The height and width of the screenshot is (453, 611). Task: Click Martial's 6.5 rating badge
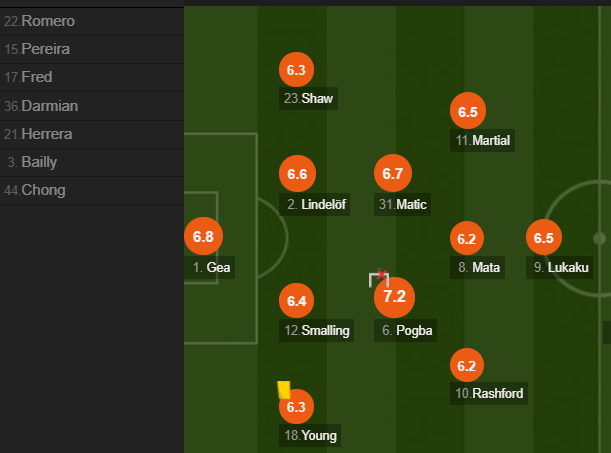pyautogui.click(x=468, y=111)
